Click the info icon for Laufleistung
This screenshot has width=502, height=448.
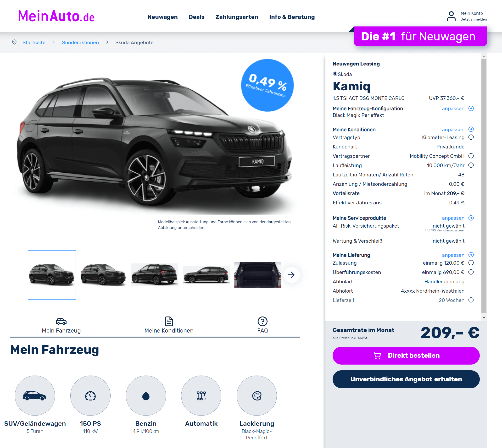[471, 165]
